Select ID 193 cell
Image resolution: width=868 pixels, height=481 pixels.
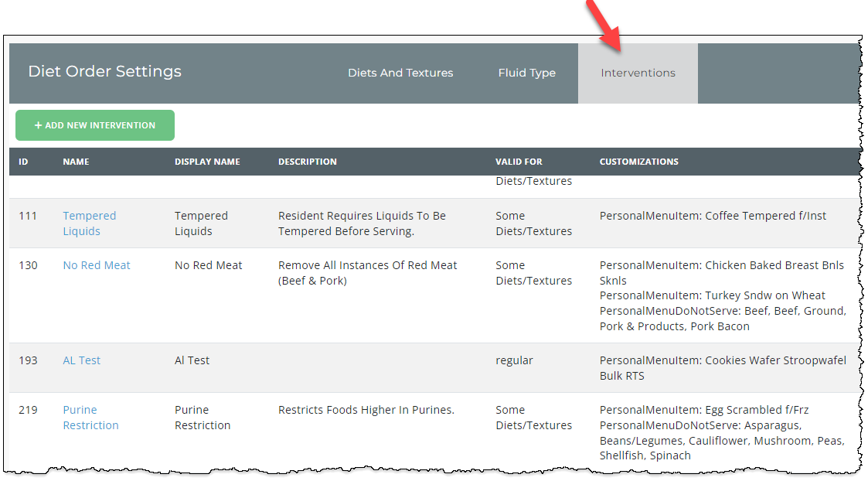click(28, 360)
